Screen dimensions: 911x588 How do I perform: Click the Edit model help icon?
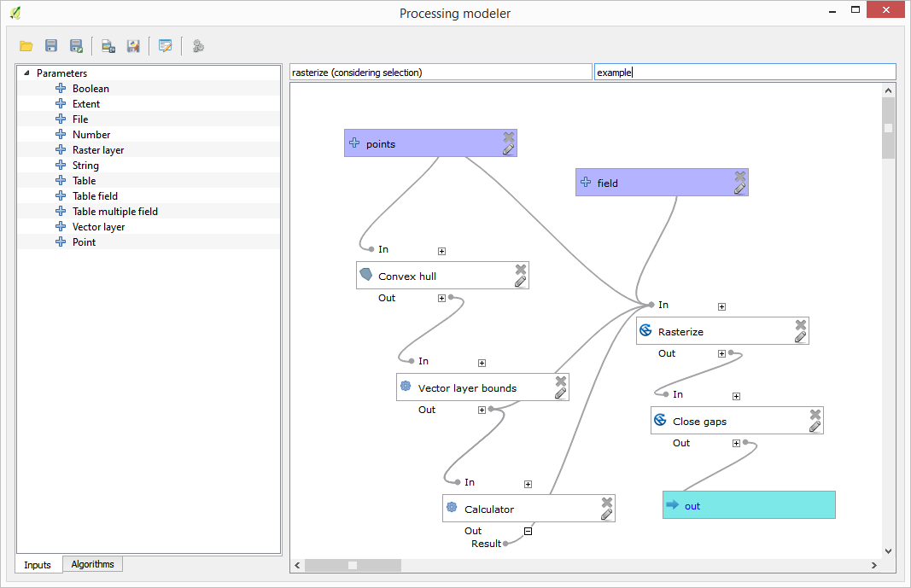click(x=165, y=46)
